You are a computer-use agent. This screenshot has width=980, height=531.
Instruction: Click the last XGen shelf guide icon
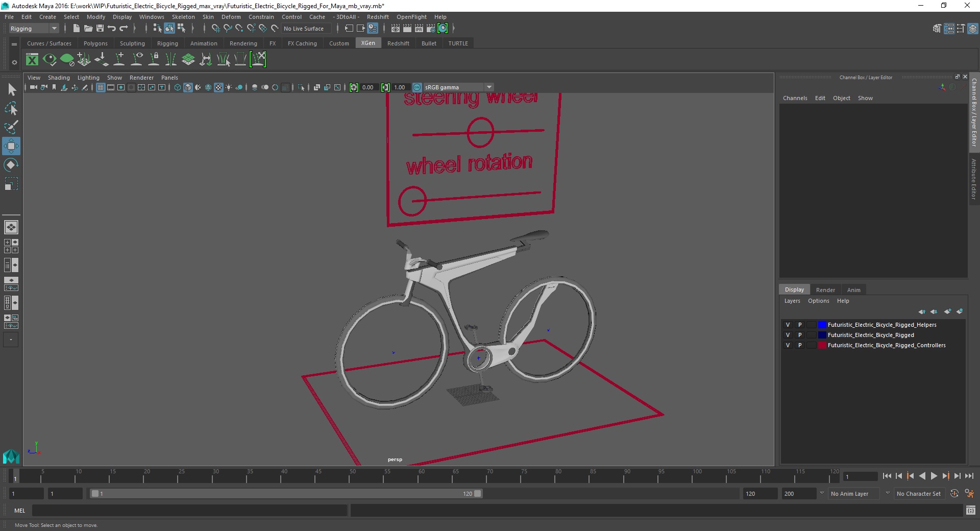click(258, 60)
